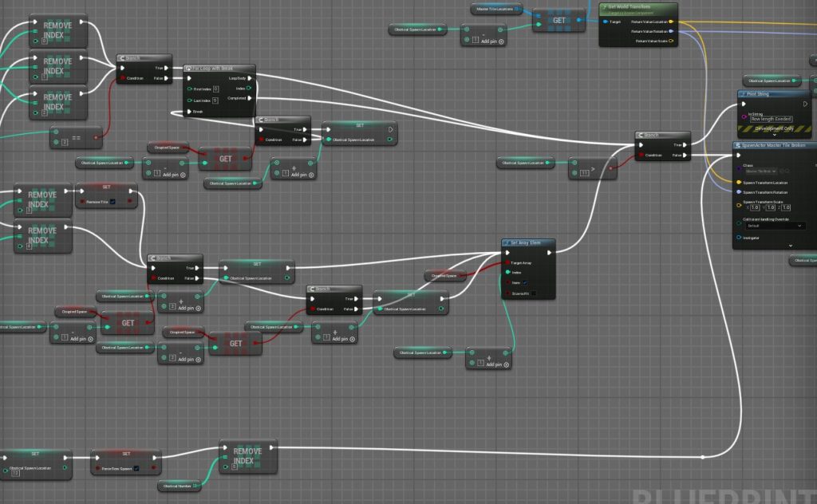Click Add pin below the Set Array Elem node

(495, 364)
